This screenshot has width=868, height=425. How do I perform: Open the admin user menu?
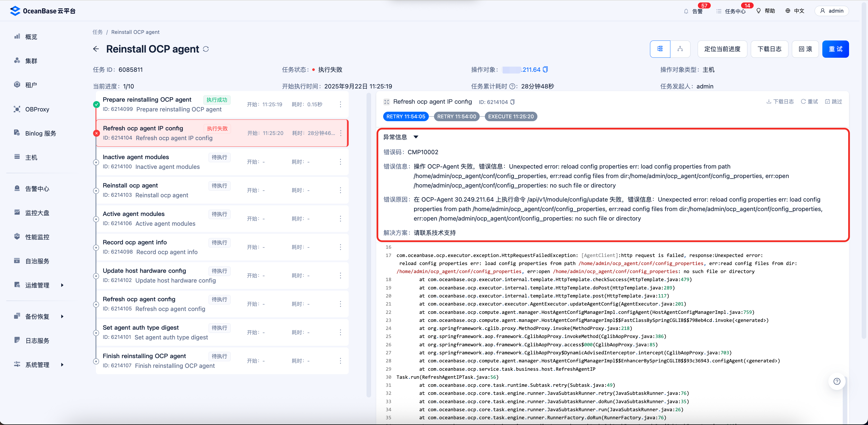pyautogui.click(x=831, y=11)
